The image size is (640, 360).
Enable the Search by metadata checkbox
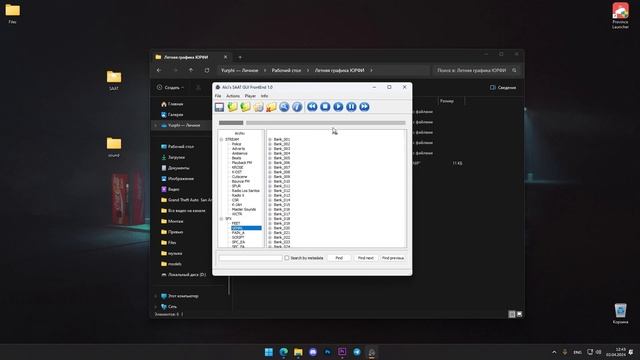coord(287,258)
